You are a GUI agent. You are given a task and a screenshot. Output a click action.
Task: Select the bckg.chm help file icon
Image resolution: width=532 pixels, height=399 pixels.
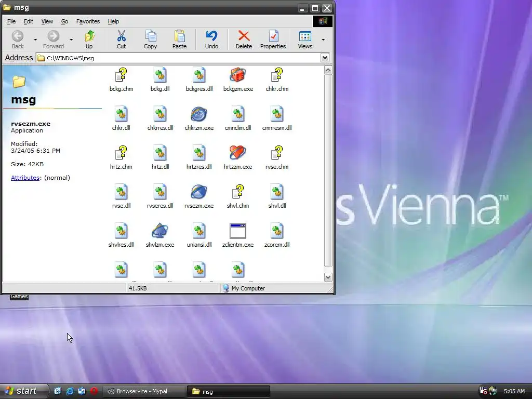pyautogui.click(x=121, y=75)
